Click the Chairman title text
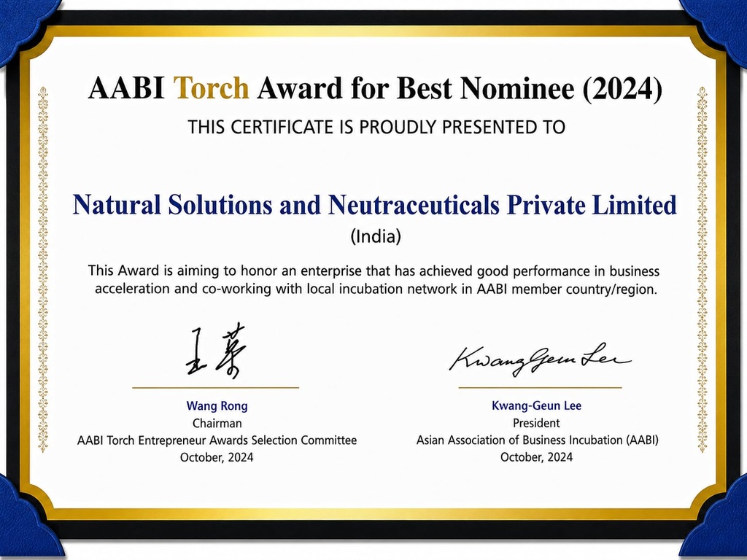 point(217,423)
